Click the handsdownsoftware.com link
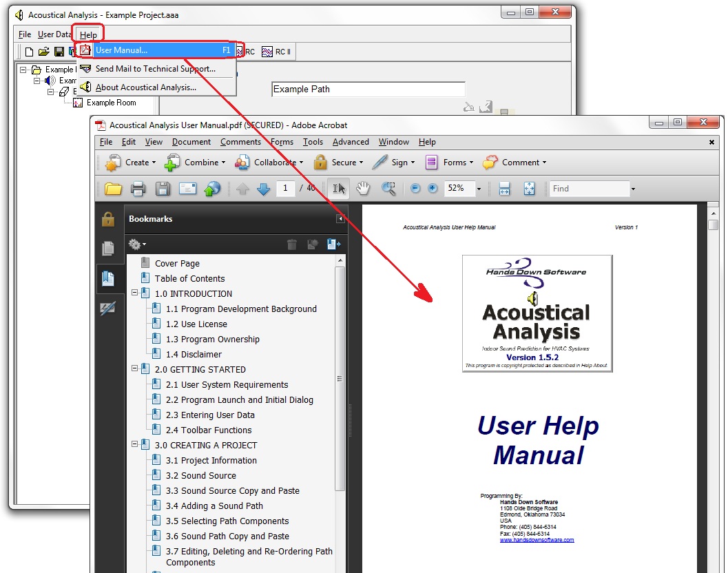The image size is (728, 573). (537, 539)
